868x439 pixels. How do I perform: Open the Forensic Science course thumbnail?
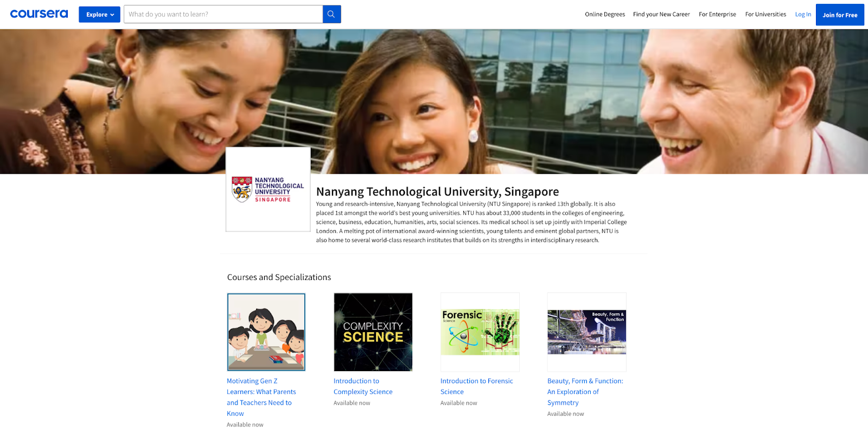tap(480, 332)
